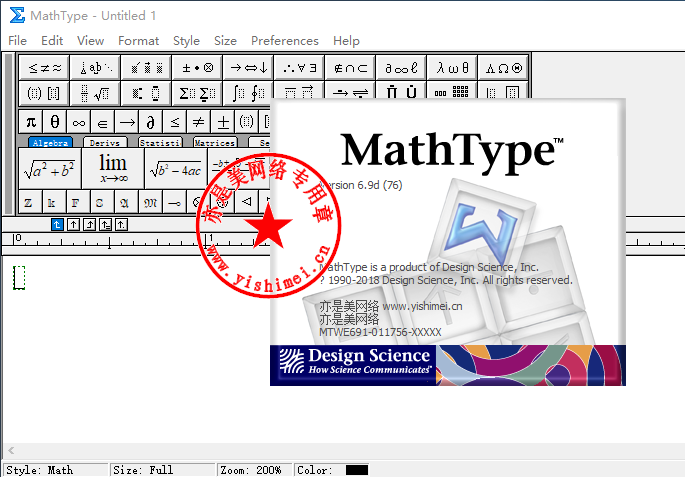Open the summation templates palette
The width and height of the screenshot is (685, 477).
click(197, 93)
